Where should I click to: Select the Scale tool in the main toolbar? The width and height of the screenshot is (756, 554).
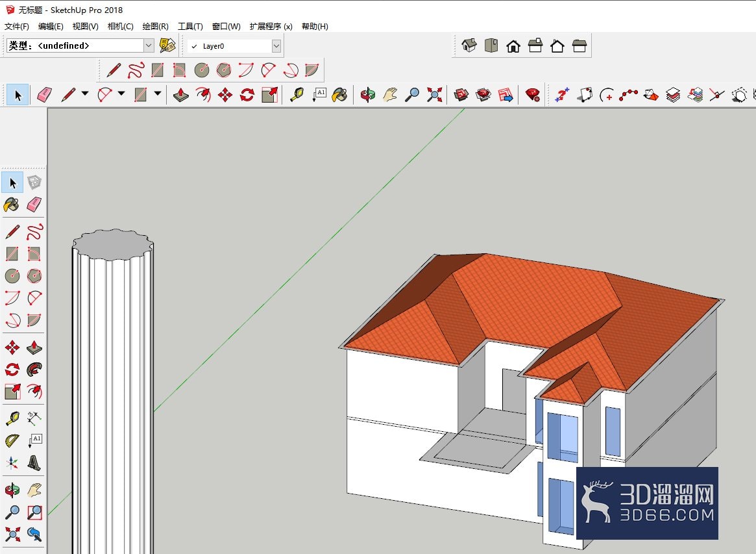pyautogui.click(x=269, y=95)
